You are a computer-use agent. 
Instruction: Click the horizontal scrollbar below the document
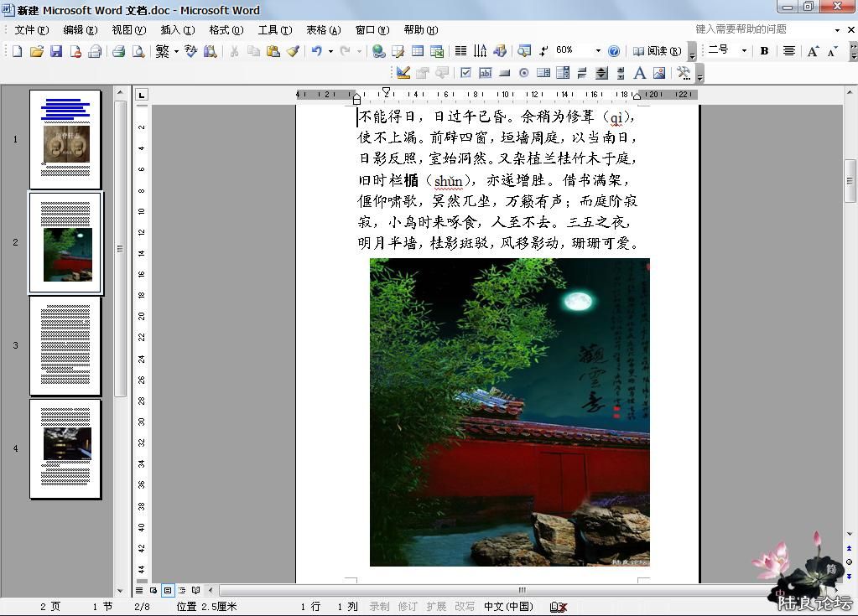[x=520, y=590]
